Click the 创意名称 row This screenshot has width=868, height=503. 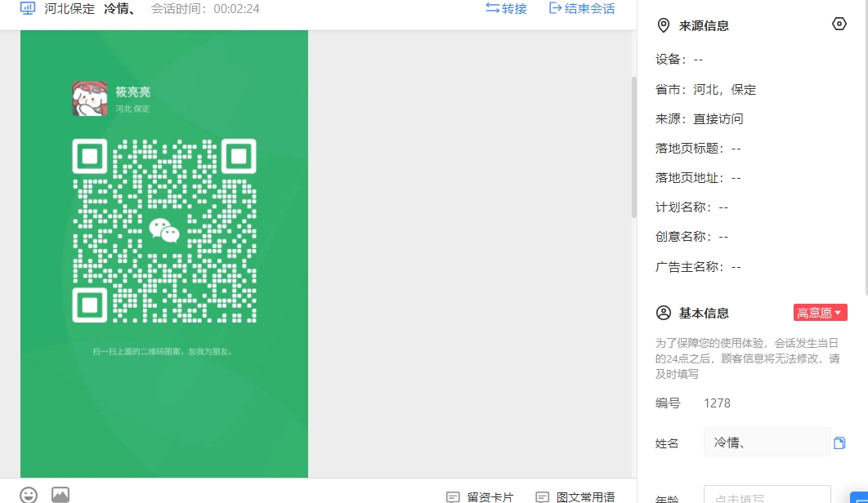tap(691, 237)
